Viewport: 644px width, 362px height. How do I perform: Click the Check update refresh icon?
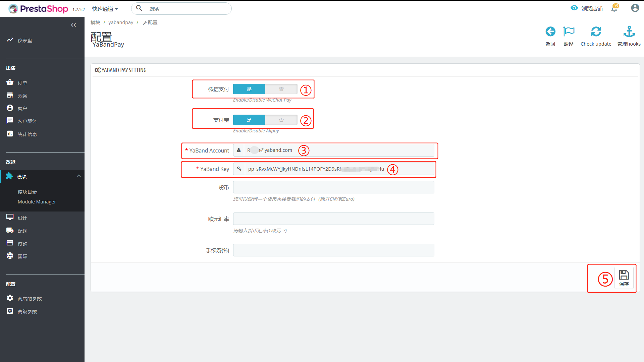pos(596,32)
